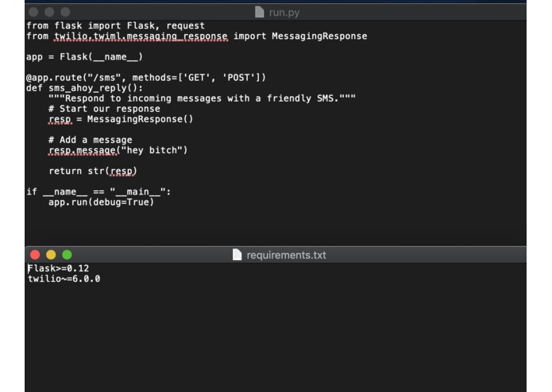Click the line 'from flask import Flask, request'
The width and height of the screenshot is (552, 392).
coord(115,25)
